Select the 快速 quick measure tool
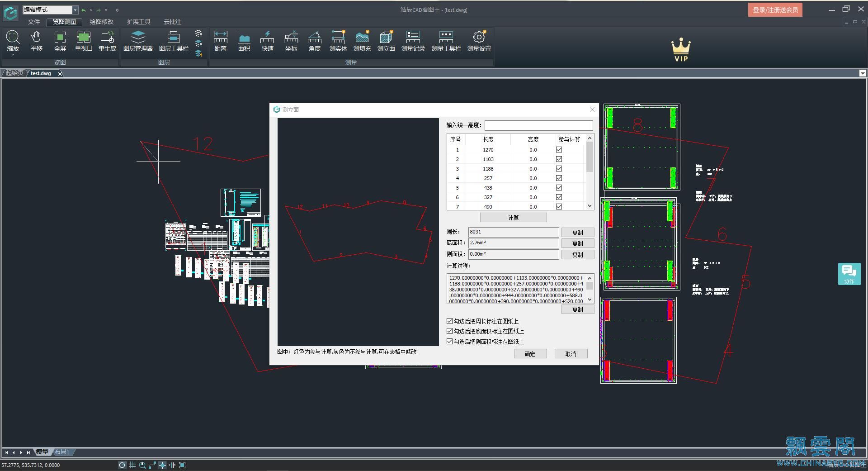Screen dimensions: 868x471 pos(268,40)
